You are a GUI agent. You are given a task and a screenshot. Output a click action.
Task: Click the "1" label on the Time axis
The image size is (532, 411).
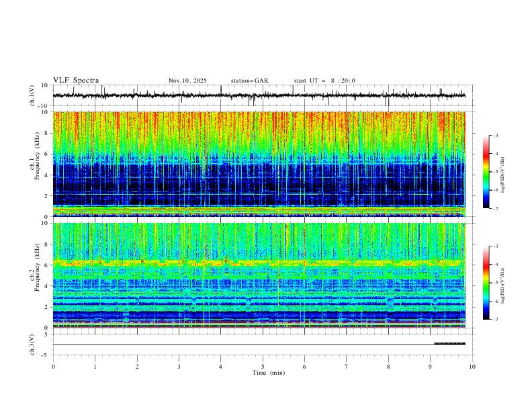tap(95, 367)
